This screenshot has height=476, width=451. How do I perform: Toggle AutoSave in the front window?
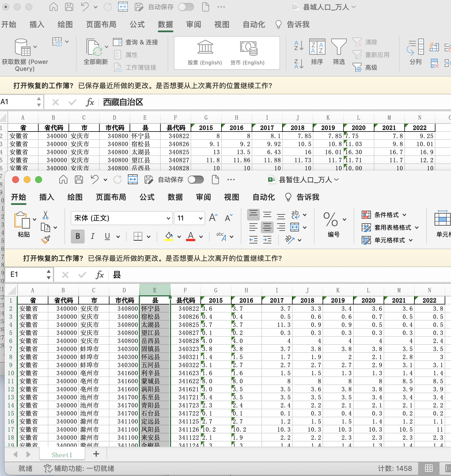[196, 180]
